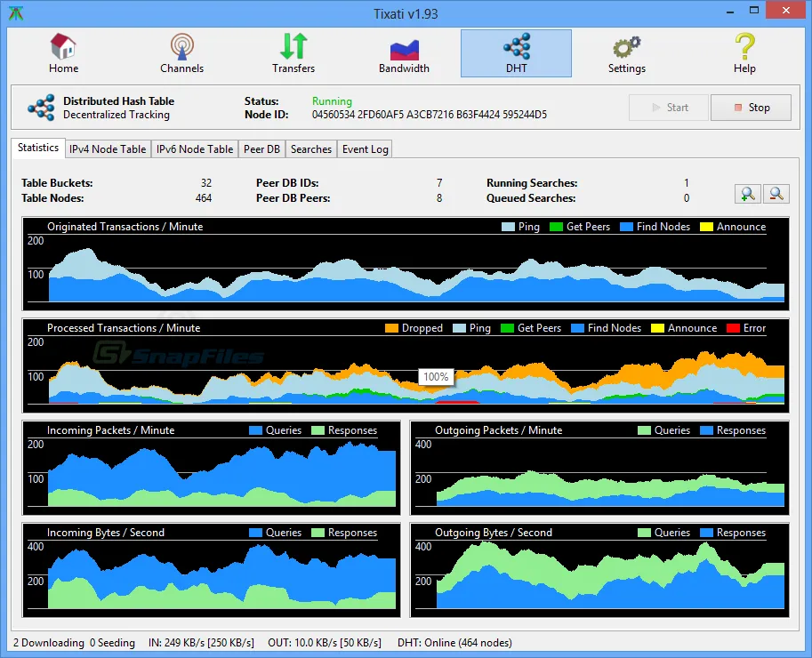Viewport: 812px width, 658px height.
Task: Click the Incoming Bytes / Second graph
Action: point(212,570)
